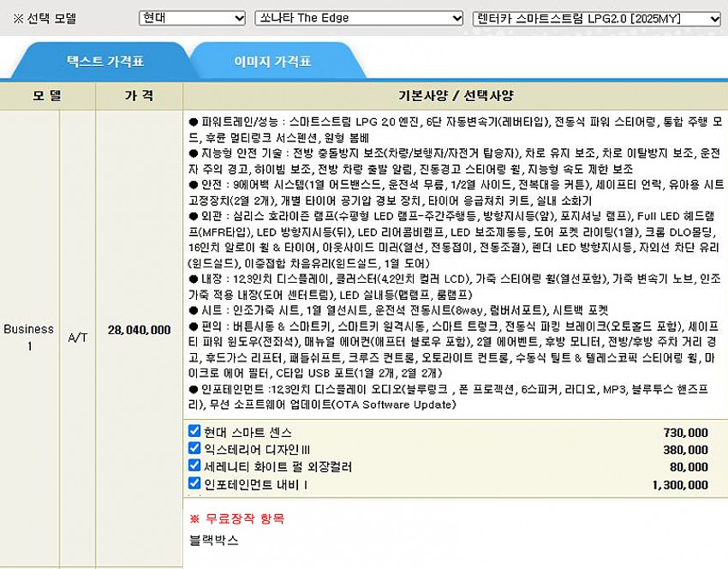Image resolution: width=728 pixels, height=569 pixels.
Task: Switch to the 텍스트 가격표 tab
Action: pos(105,62)
